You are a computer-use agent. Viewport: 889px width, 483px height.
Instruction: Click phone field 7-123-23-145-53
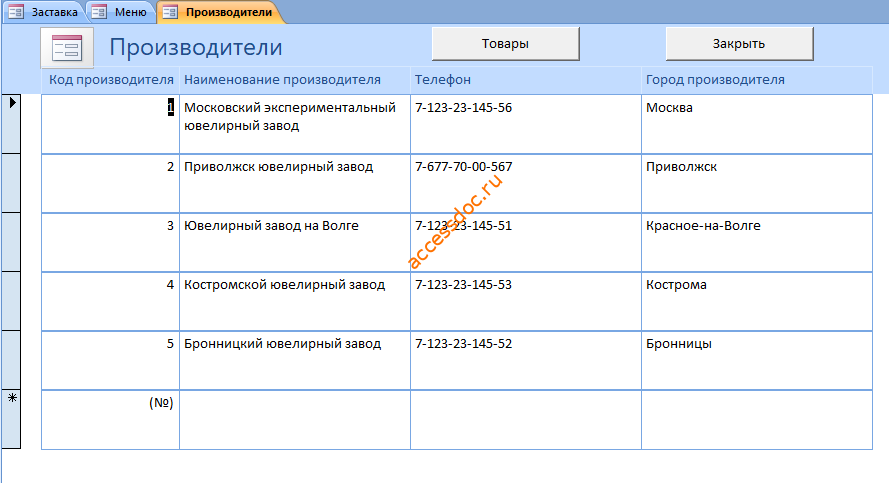pyautogui.click(x=526, y=301)
